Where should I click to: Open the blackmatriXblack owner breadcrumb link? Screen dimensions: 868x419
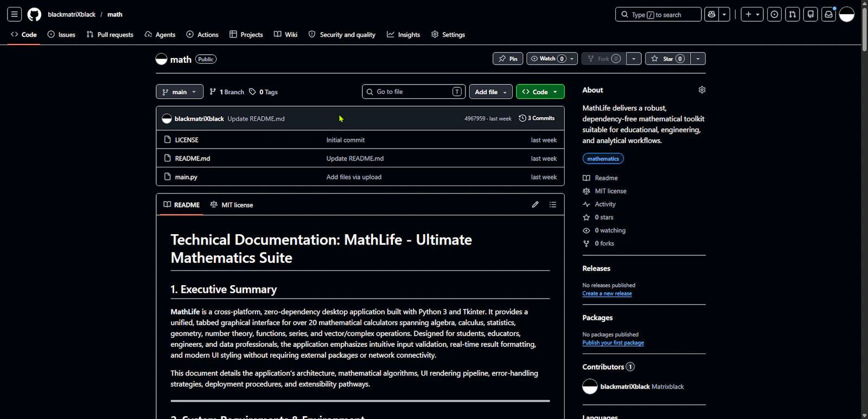72,15
